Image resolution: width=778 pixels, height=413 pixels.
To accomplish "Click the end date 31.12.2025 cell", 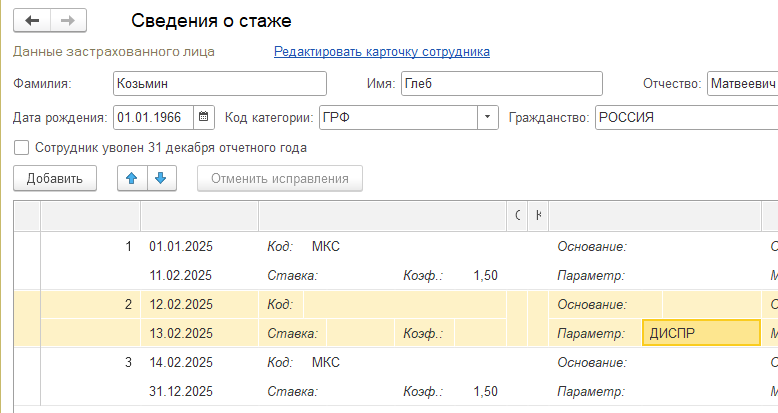I will pyautogui.click(x=180, y=390).
